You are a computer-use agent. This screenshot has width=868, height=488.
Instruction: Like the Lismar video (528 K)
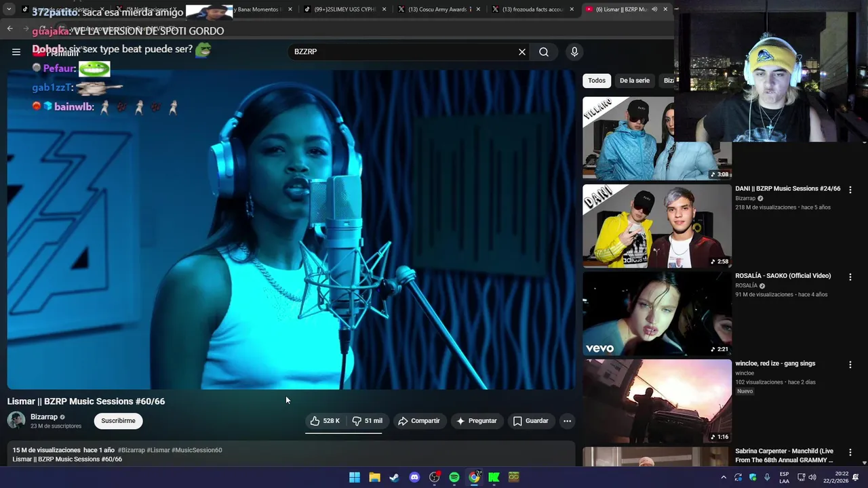[325, 421]
